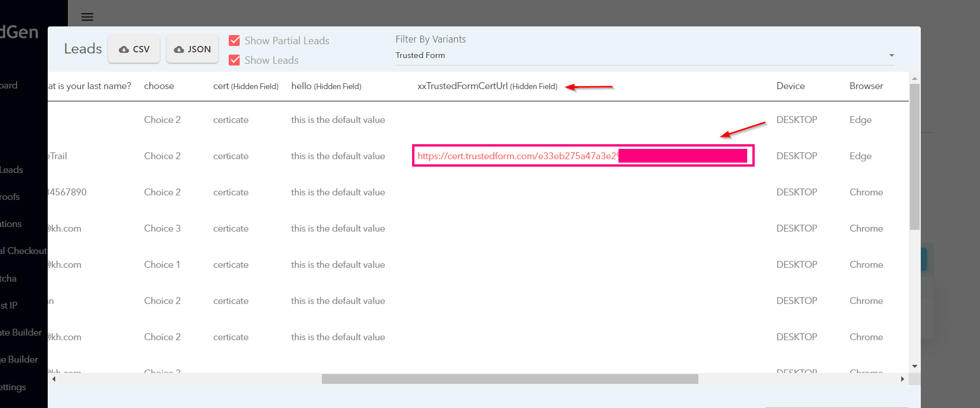Open the sidebar item ending in 'tions'
Image resolution: width=980 pixels, height=408 pixels.
click(x=11, y=224)
